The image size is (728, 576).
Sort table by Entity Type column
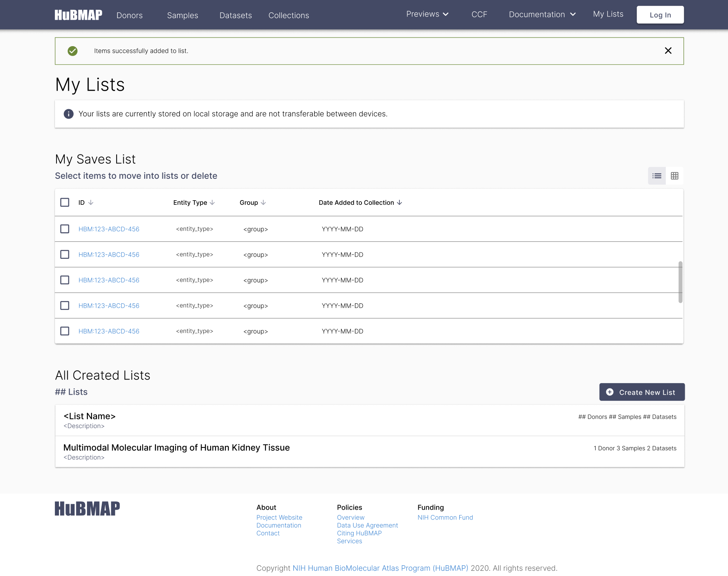point(194,202)
